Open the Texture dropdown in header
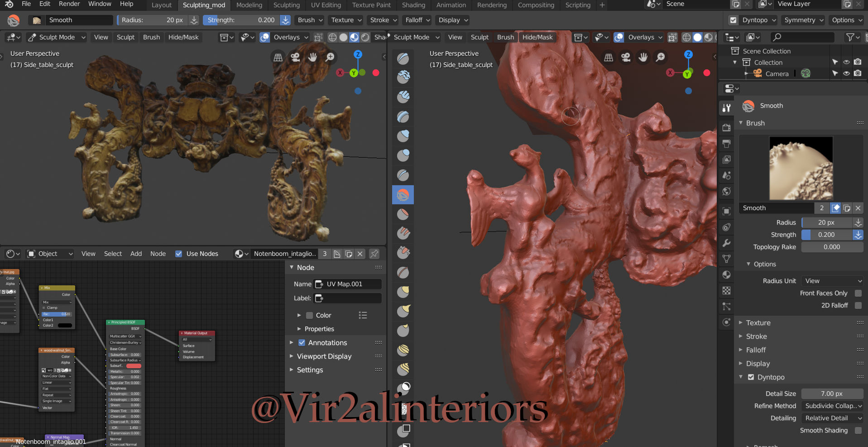The width and height of the screenshot is (868, 447). click(x=346, y=20)
